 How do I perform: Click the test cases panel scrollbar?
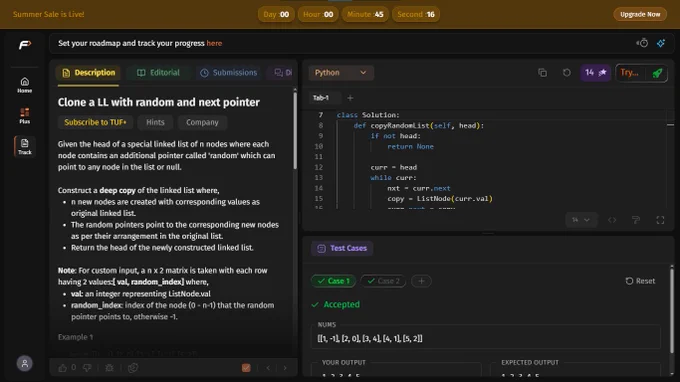pyautogui.click(x=672, y=310)
